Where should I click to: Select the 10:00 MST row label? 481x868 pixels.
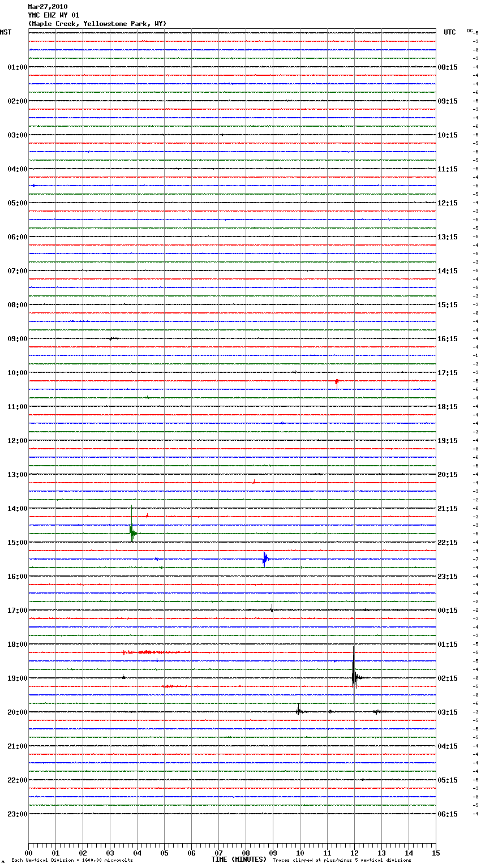(18, 373)
